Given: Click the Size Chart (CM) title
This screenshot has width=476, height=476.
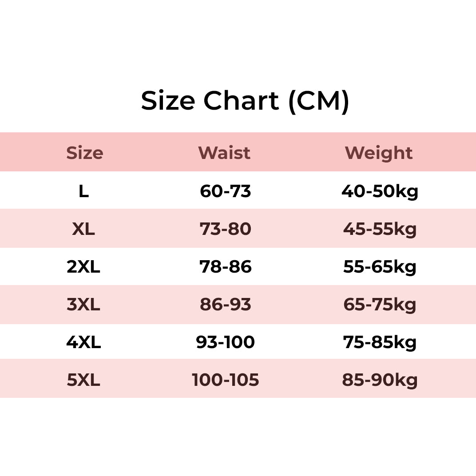Looking at the screenshot, I should pos(245,101).
